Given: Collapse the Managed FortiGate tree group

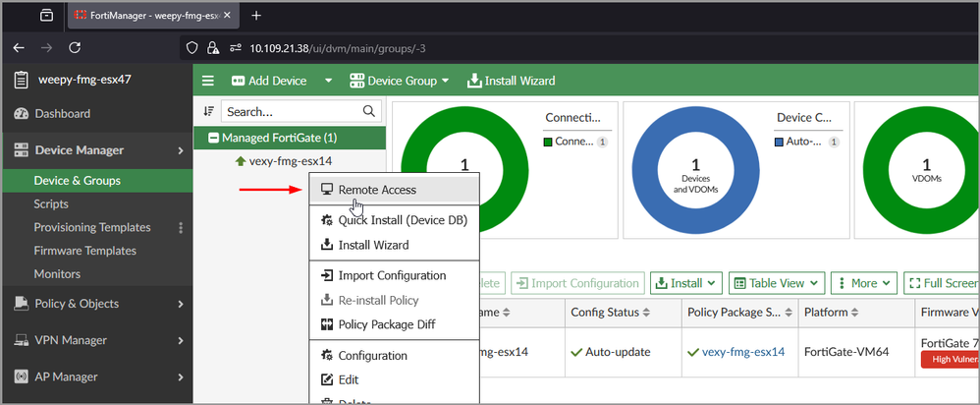Looking at the screenshot, I should click(x=213, y=138).
